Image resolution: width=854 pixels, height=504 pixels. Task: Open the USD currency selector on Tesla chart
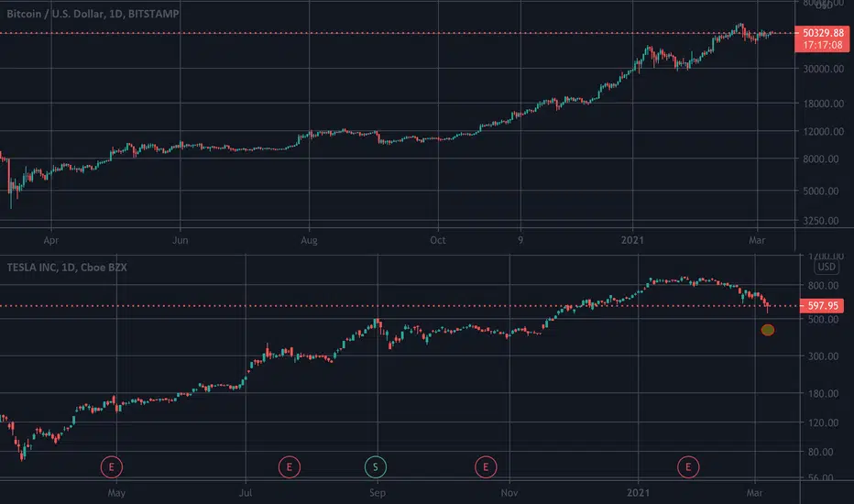[826, 267]
